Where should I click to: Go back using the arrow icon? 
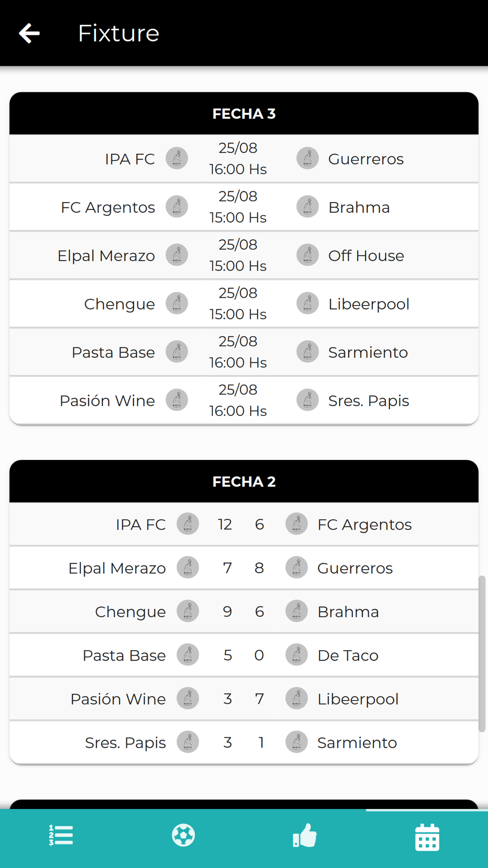[x=29, y=33]
